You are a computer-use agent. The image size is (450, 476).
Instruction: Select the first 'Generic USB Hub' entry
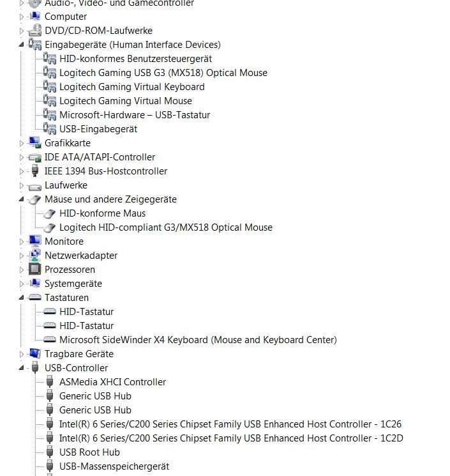[x=95, y=396]
